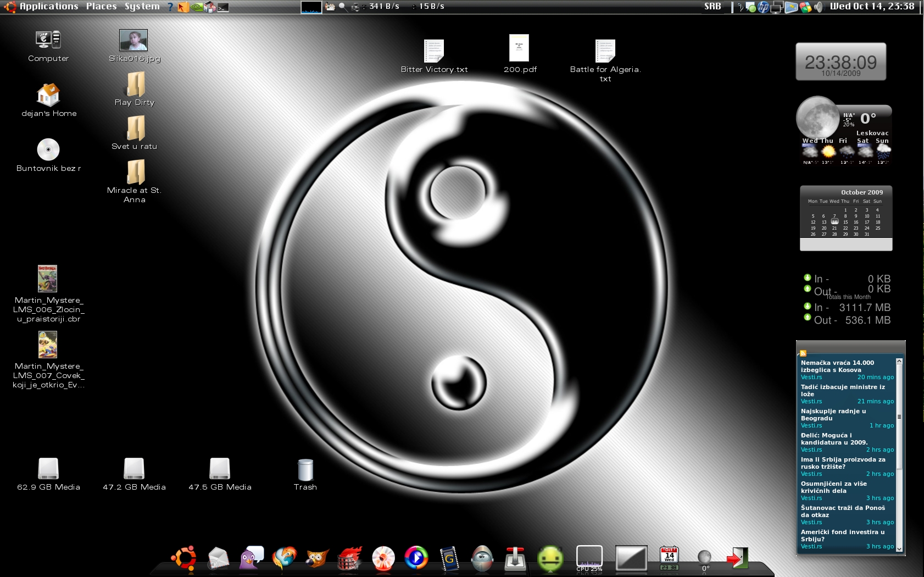Viewport: 924px width, 577px height.
Task: Open the volume control speaker icon
Action: pyautogui.click(x=819, y=7)
